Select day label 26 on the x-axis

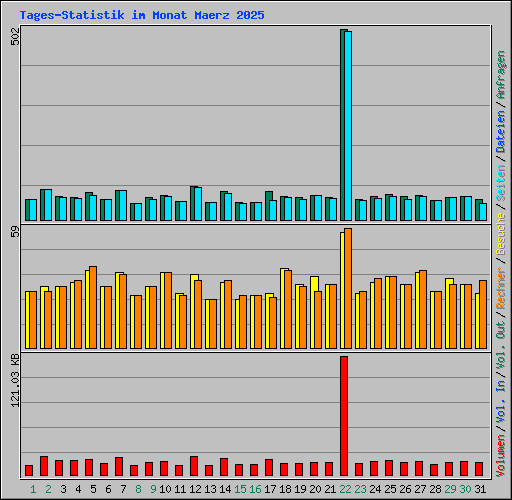point(405,489)
